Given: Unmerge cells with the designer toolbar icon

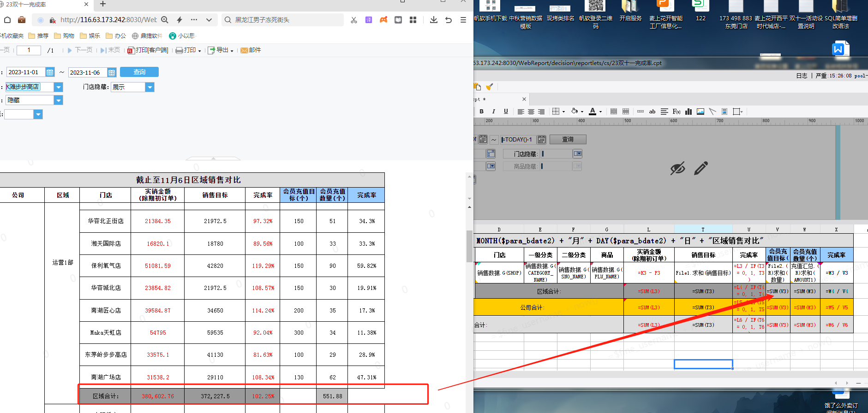Looking at the screenshot, I should click(x=626, y=112).
